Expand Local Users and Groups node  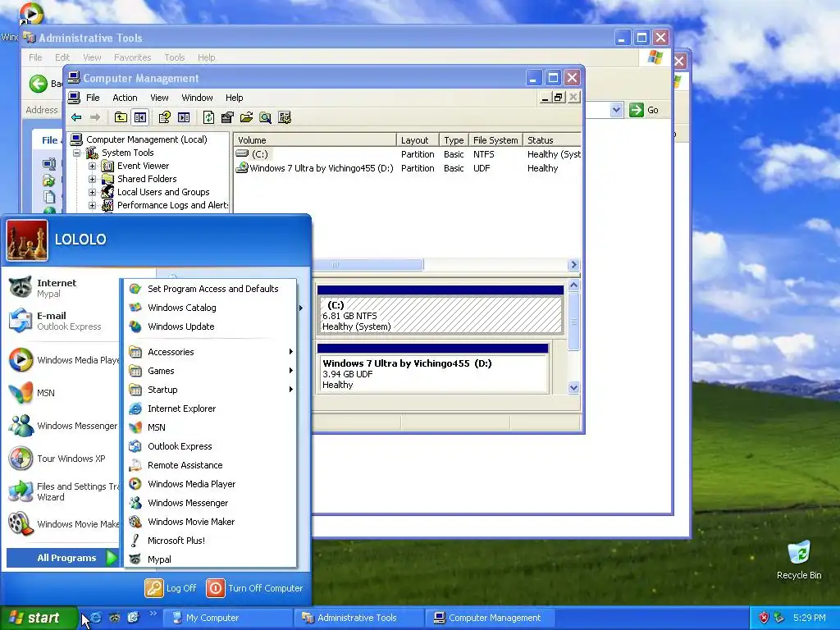[92, 192]
